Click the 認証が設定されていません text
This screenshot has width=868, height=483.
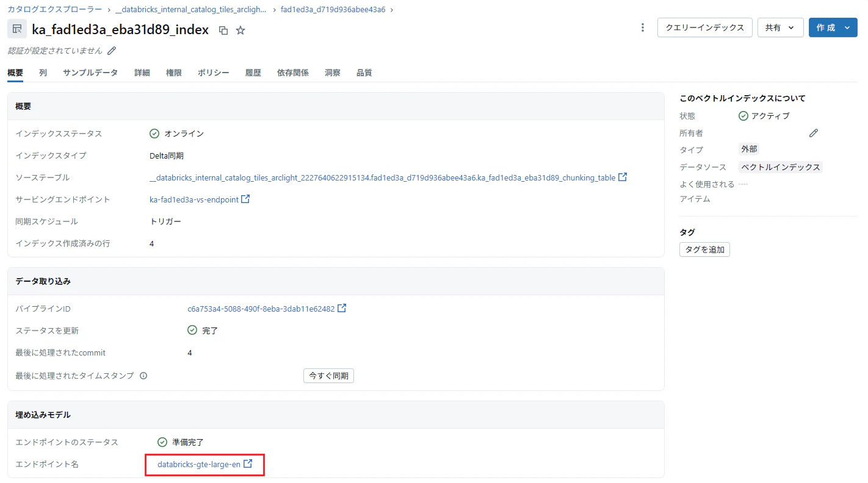(55, 51)
